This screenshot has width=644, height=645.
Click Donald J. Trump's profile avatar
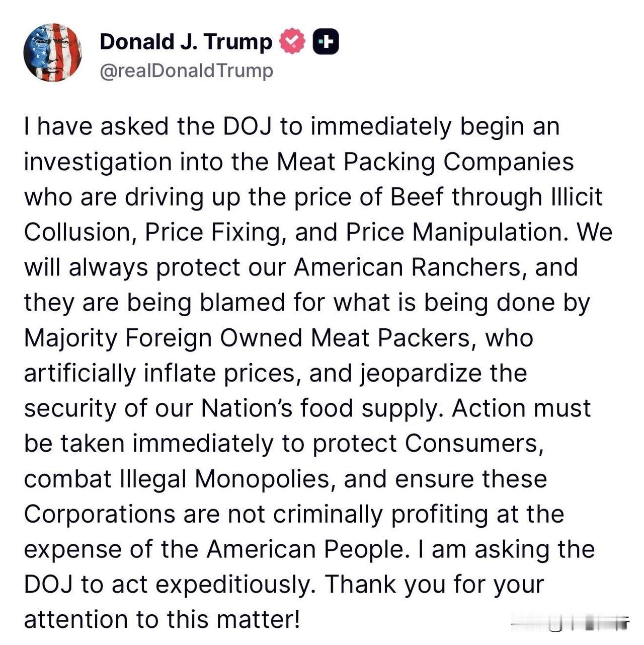tap(52, 52)
